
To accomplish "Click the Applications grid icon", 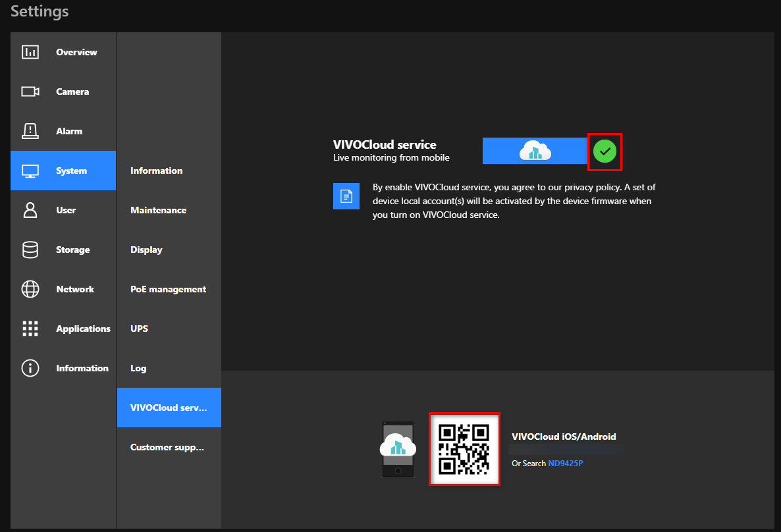I will pyautogui.click(x=30, y=329).
